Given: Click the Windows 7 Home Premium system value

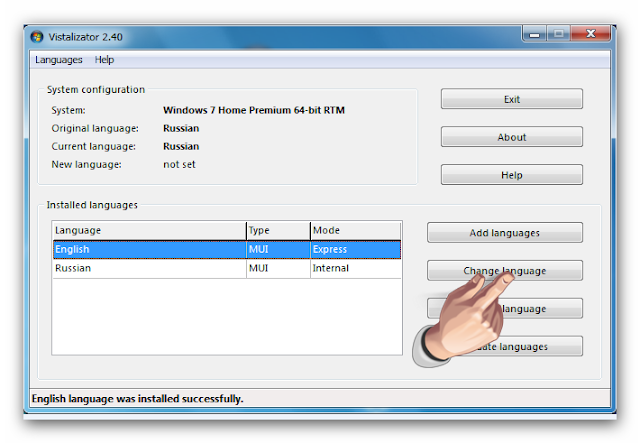Looking at the screenshot, I should point(254,110).
